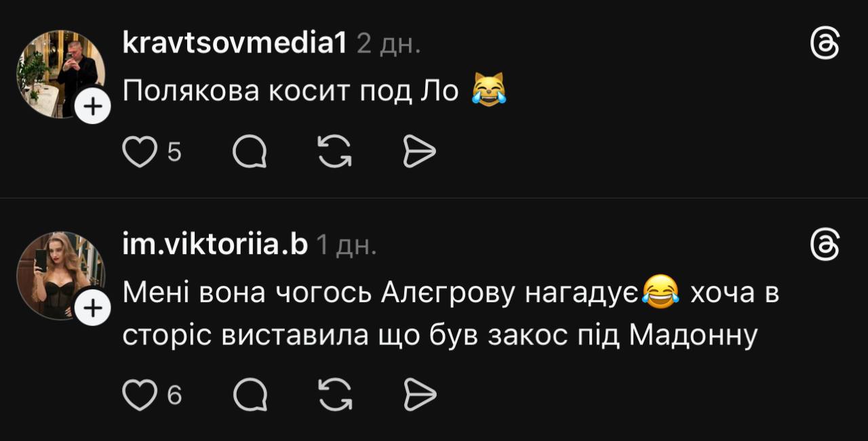Follow kravtsovmedia1 using plus badge
This screenshot has height=441, width=868.
(93, 107)
